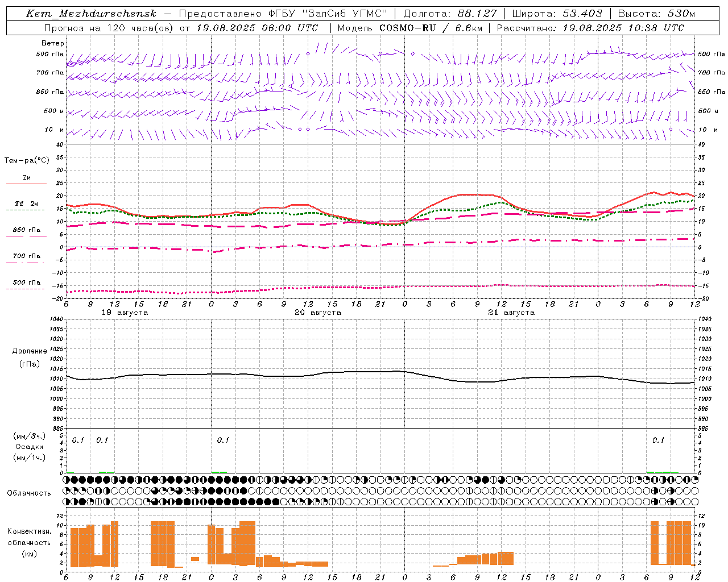Viewport: 728px width, 582px height.
Task: Click the '0.1' precipitation value at start of 20 августа
Action: coord(223,440)
